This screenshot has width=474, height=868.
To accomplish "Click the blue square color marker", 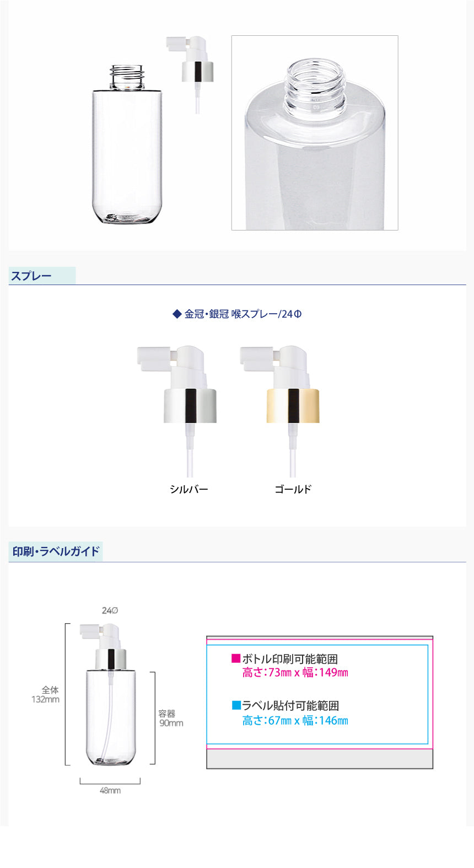I will pos(236,705).
